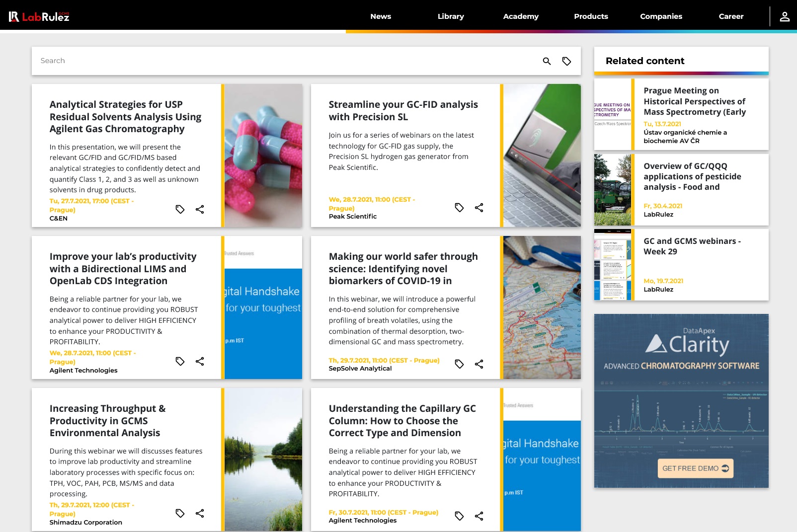
Task: Click tag icon on Capillary GC Column card
Action: (459, 516)
